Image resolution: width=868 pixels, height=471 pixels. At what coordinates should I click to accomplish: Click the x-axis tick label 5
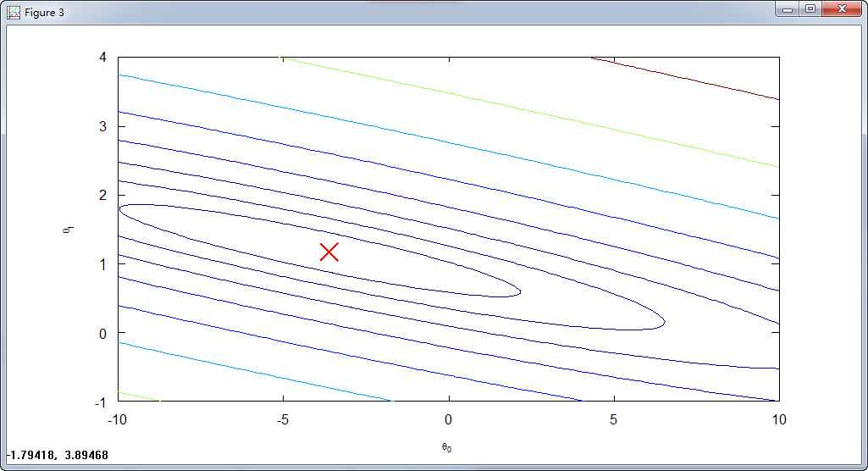(613, 419)
